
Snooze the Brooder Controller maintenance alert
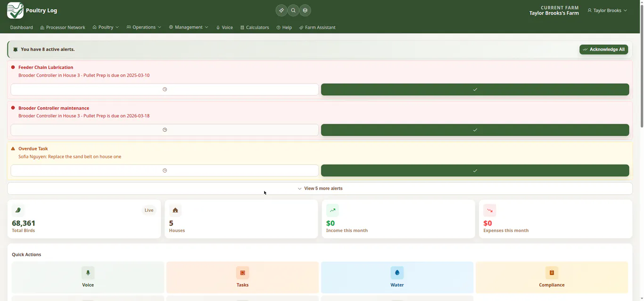(165, 130)
